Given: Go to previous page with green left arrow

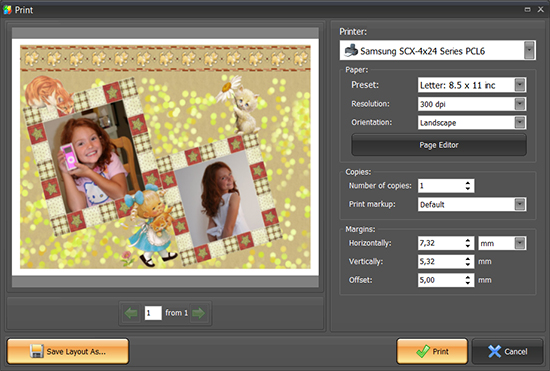Looking at the screenshot, I should point(131,313).
